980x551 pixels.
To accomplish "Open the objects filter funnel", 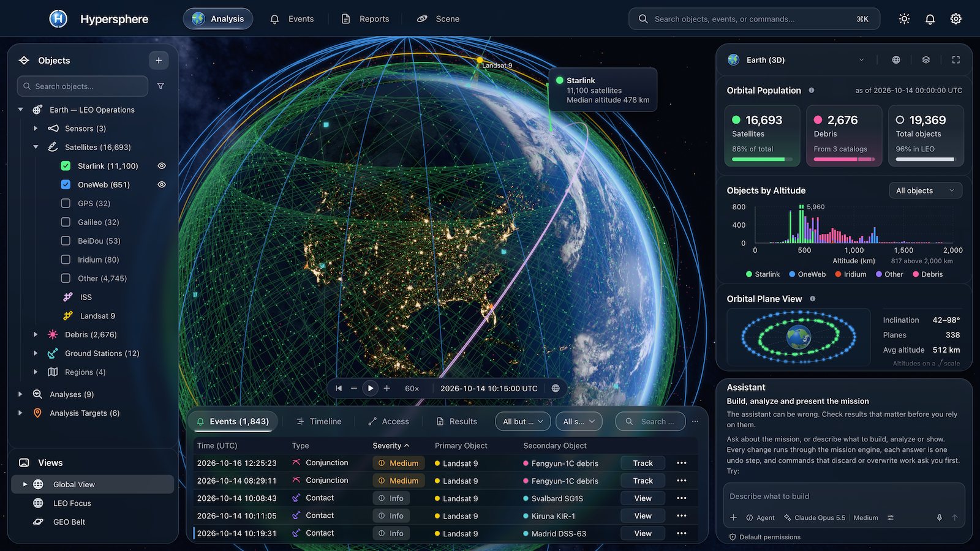I will (160, 86).
